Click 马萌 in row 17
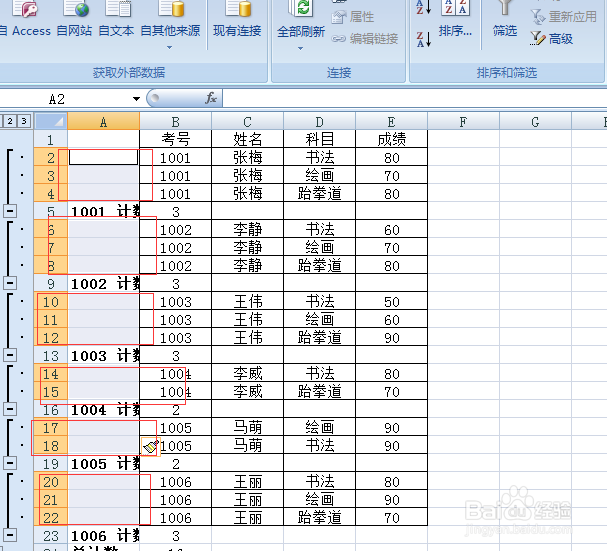This screenshot has height=551, width=607. (247, 427)
